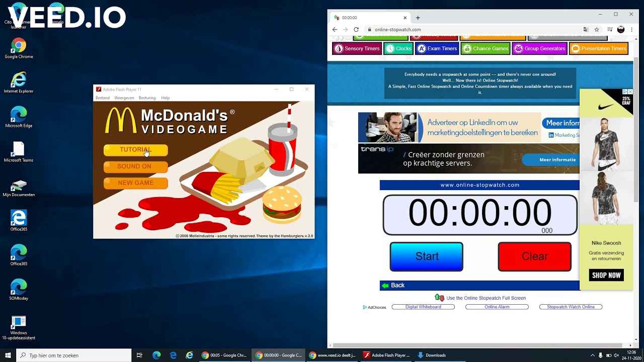Image resolution: width=644 pixels, height=362 pixels.
Task: Open Digital Whiteboard link
Action: 423,307
